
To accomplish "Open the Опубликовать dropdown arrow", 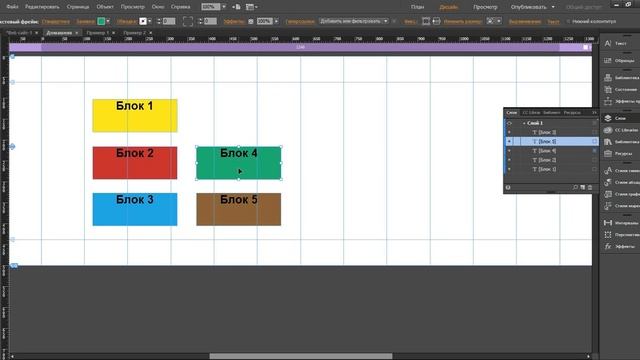I will point(553,7).
